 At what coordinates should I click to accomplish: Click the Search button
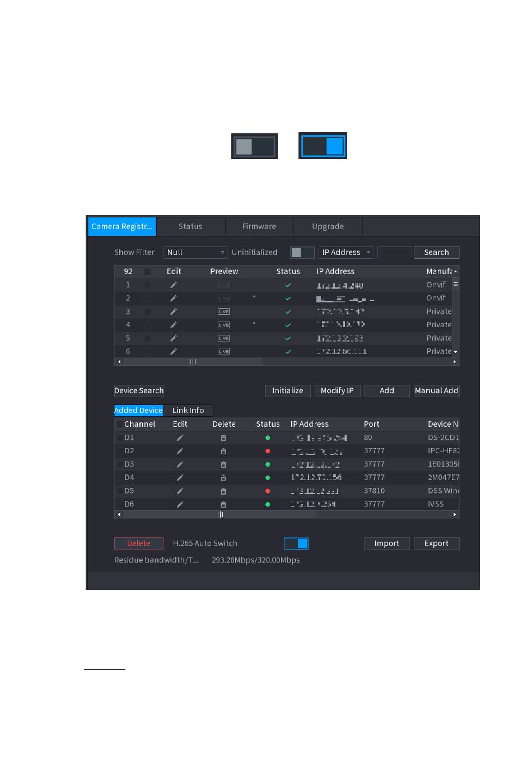tap(437, 253)
